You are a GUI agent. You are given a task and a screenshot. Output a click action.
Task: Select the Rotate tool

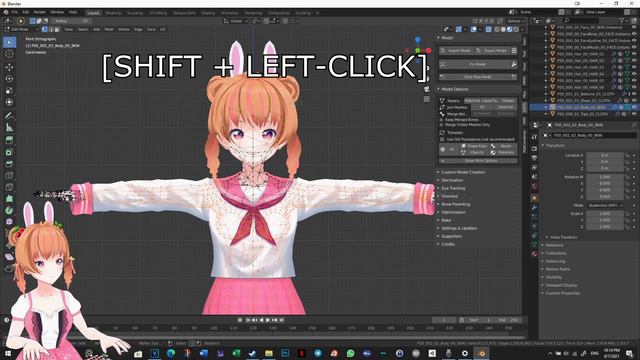tap(9, 79)
